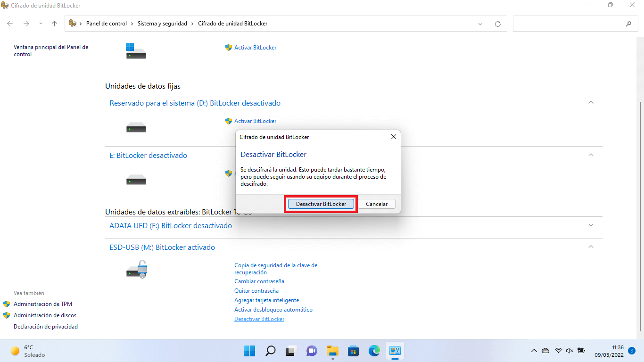Image resolution: width=644 pixels, height=362 pixels.
Task: Show hidden system tray icons
Action: [x=534, y=351]
